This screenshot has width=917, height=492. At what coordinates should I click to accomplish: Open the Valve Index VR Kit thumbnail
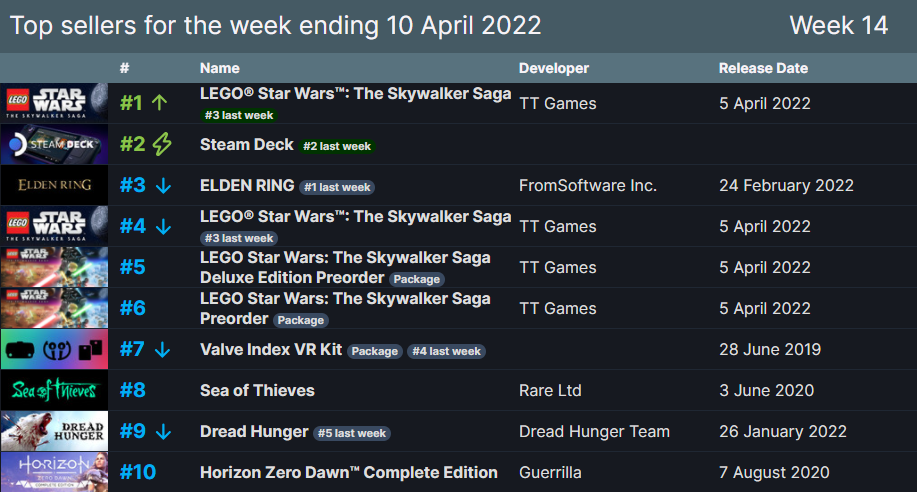(54, 349)
